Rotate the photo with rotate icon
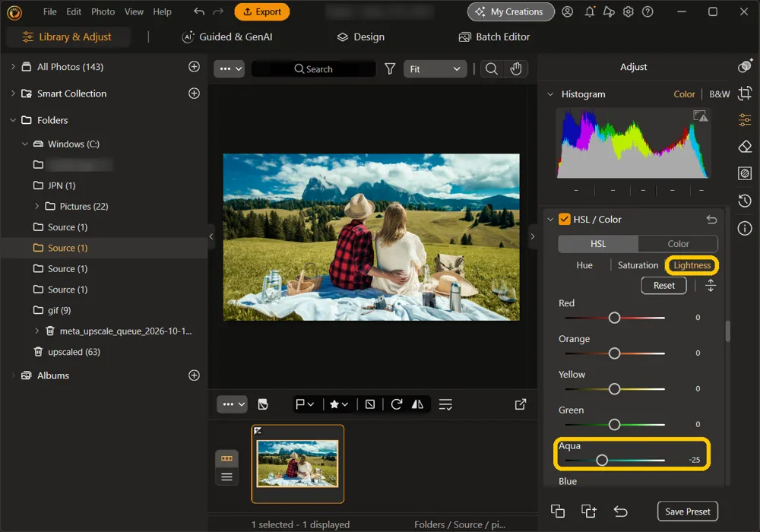Screen dimensions: 760x532 click(397, 404)
